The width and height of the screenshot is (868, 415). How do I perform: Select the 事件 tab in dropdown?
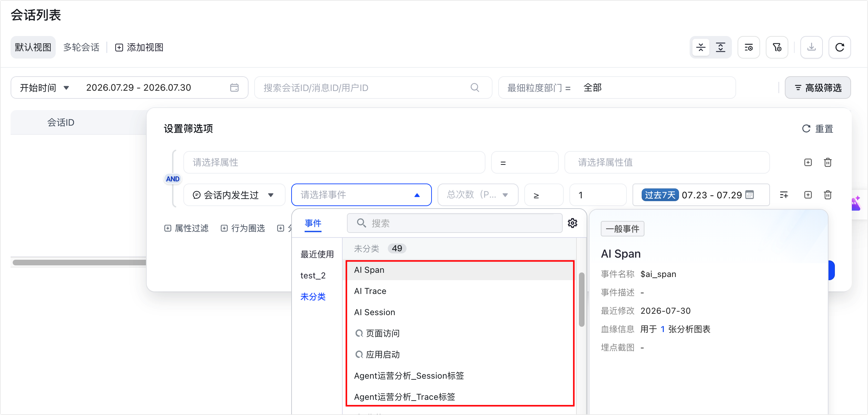pyautogui.click(x=313, y=223)
